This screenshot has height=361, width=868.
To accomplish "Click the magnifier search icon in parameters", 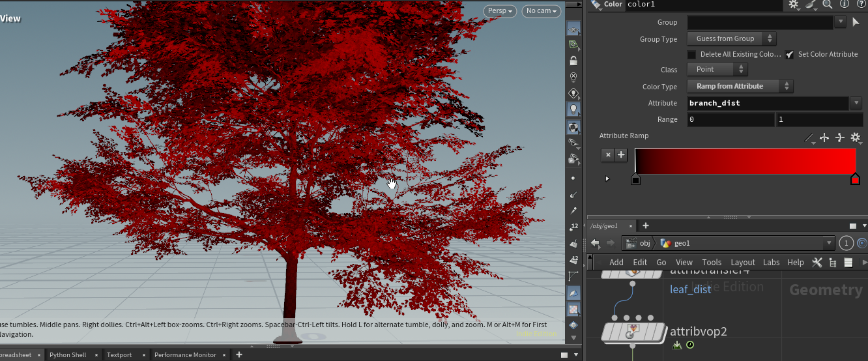I will (827, 5).
